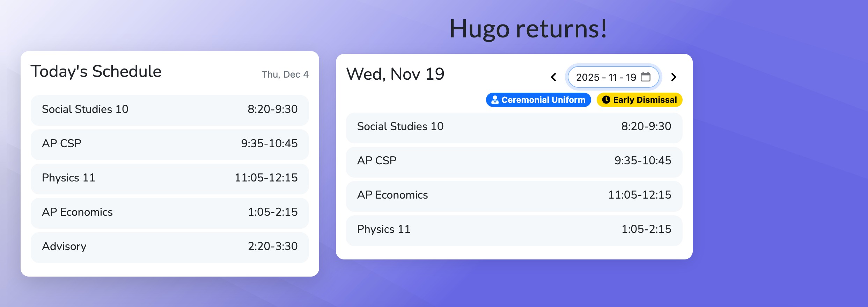Select AP Economics 11:05-12:15 row

(514, 195)
